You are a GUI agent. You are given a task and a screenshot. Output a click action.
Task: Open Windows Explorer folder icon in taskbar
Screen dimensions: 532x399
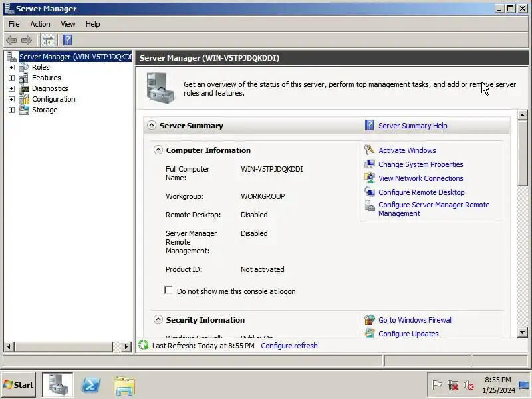click(124, 386)
